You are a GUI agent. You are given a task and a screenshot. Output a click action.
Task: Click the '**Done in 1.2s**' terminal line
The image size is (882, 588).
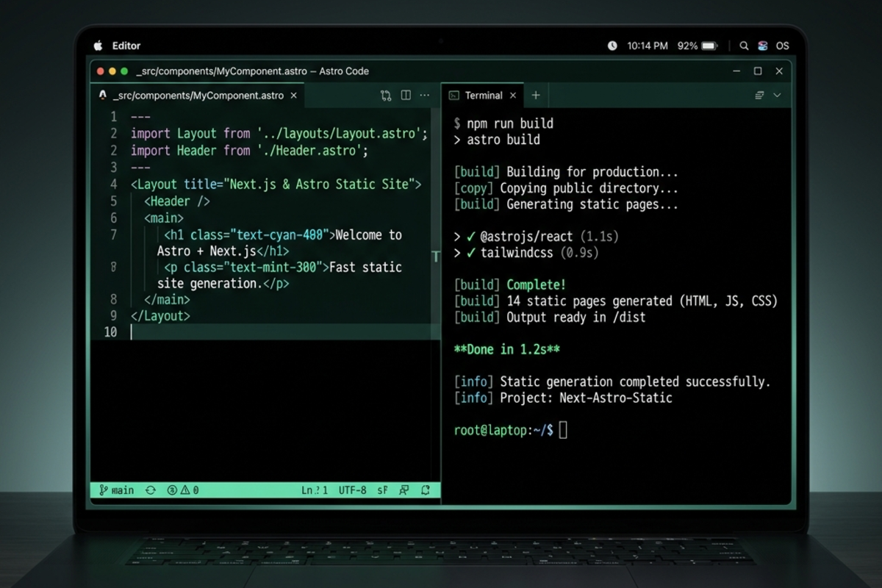507,349
